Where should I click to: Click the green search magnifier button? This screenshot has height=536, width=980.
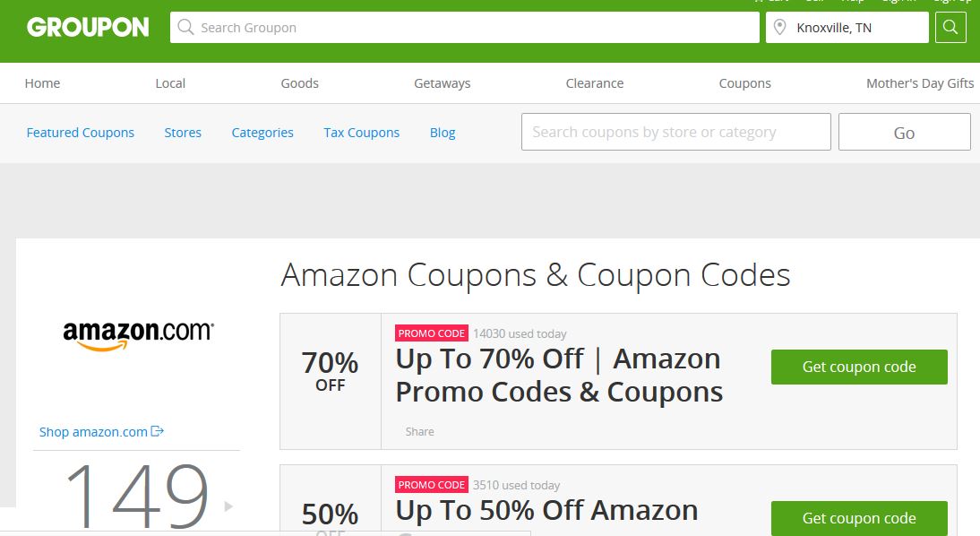pos(950,28)
